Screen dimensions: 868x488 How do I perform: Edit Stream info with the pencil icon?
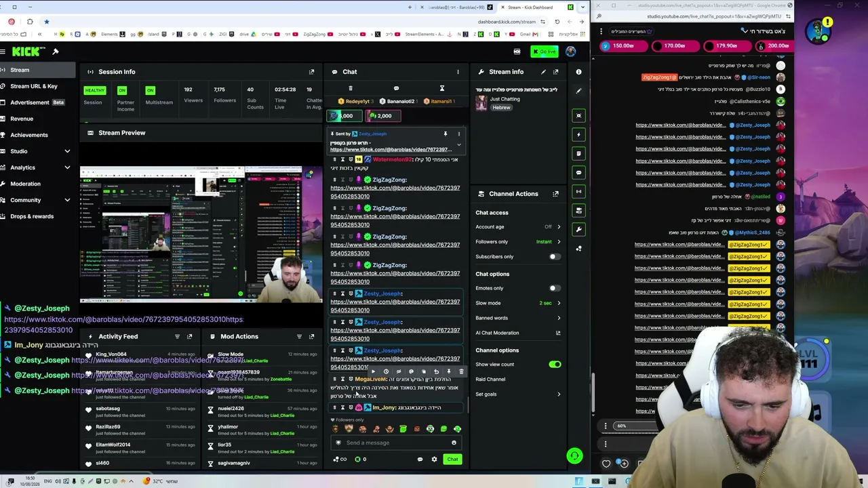click(x=543, y=72)
